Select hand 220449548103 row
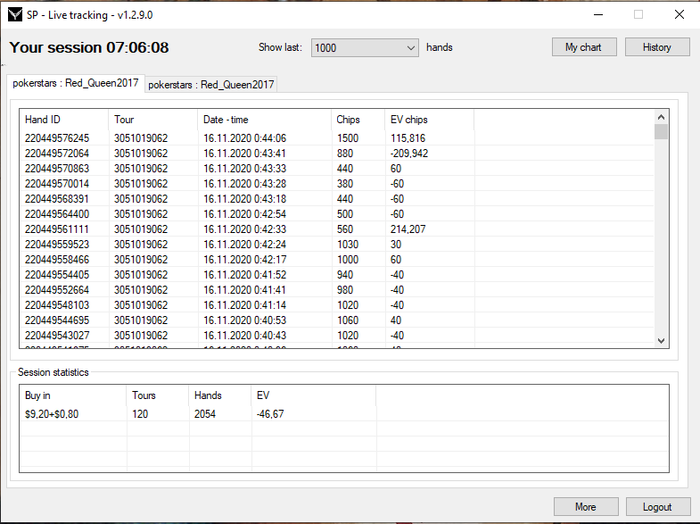Screen dimensions: 700x524 coord(337,305)
